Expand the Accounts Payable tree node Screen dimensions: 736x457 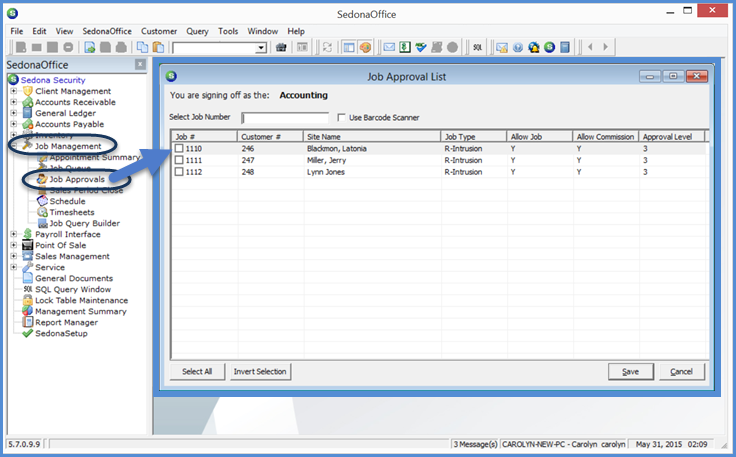click(14, 124)
